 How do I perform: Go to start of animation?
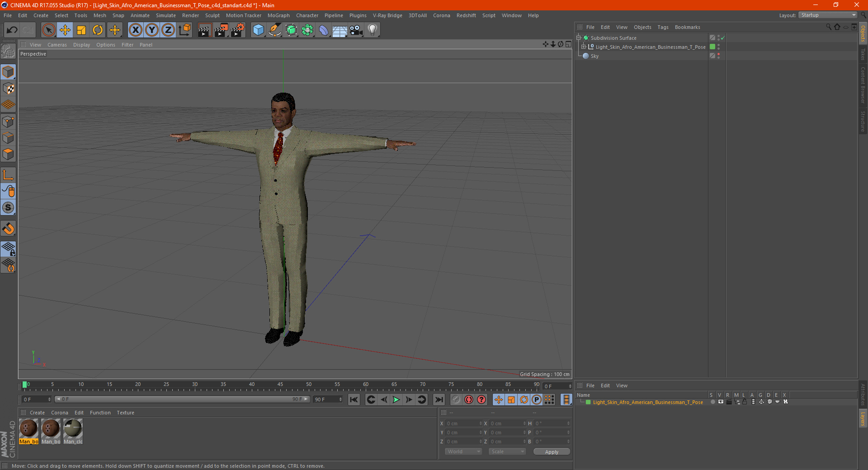click(354, 399)
